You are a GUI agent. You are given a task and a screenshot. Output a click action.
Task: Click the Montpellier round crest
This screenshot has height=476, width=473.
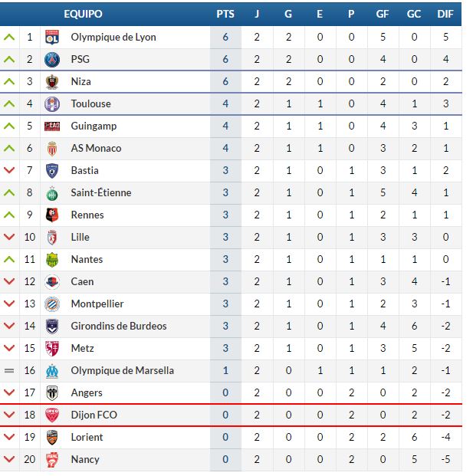click(x=52, y=304)
